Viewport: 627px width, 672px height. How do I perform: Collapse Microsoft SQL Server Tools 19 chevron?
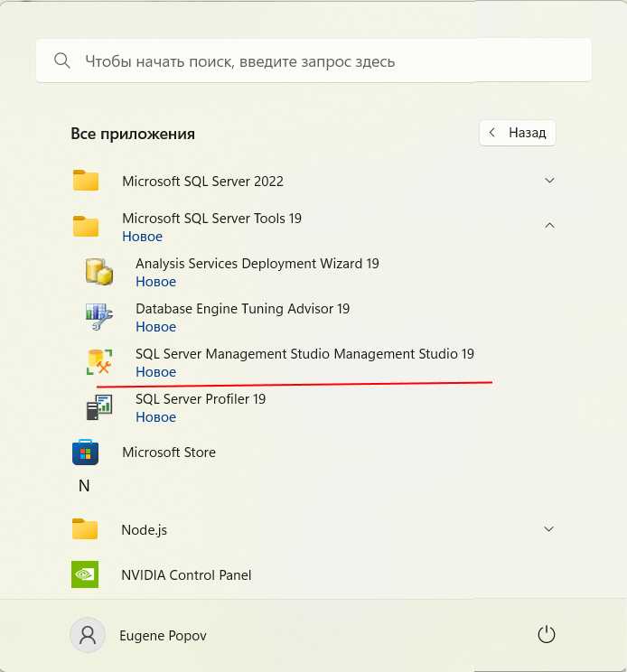[549, 226]
